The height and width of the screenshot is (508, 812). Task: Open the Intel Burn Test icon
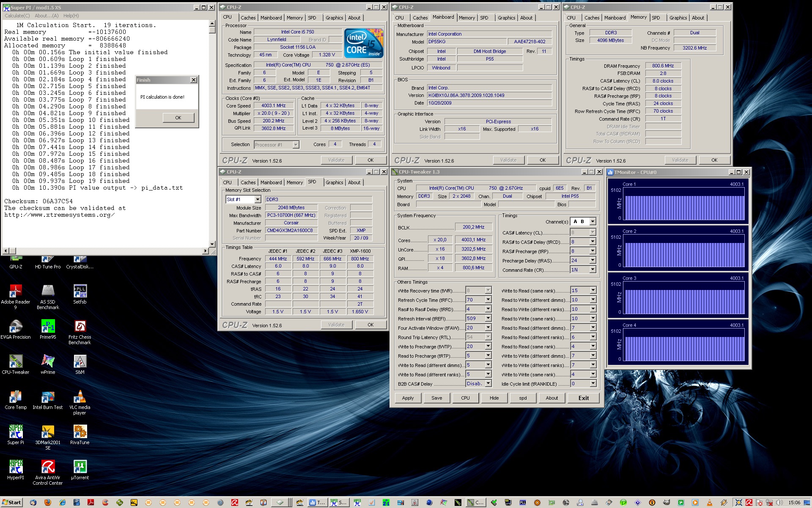[48, 397]
